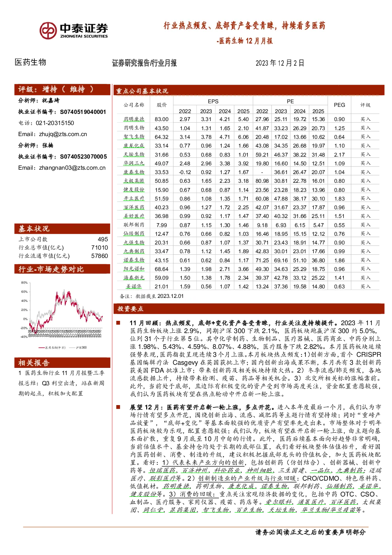
Task: Click the 诺泰生物 link in table
Action: tap(134, 260)
